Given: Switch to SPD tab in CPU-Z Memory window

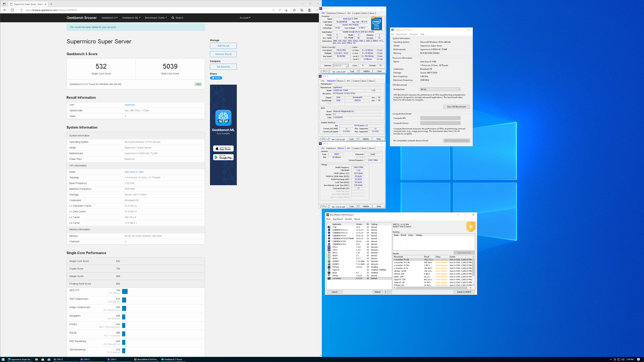Looking at the screenshot, I should [348, 148].
